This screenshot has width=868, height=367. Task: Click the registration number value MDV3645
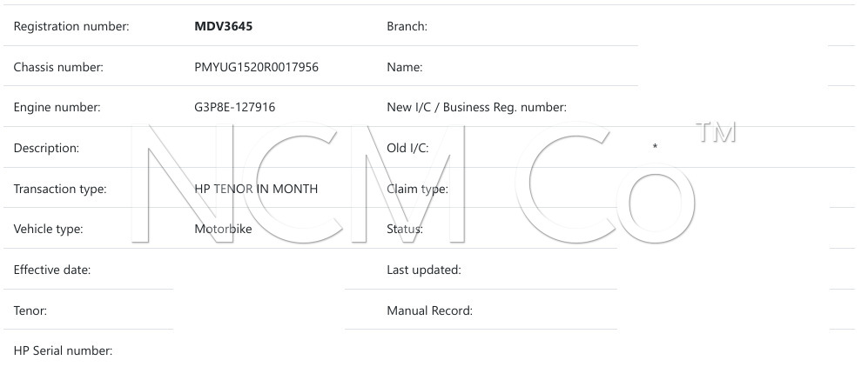(223, 27)
